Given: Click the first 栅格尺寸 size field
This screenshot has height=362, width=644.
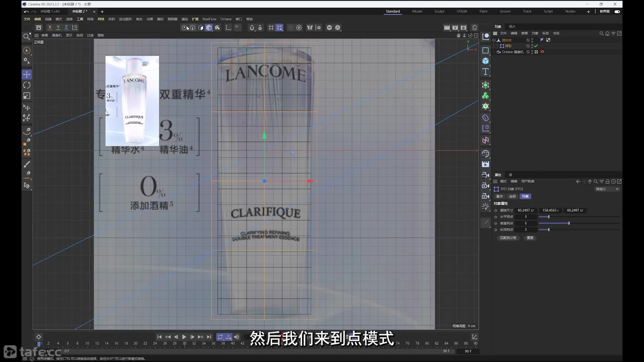Looking at the screenshot, I should pyautogui.click(x=526, y=210).
